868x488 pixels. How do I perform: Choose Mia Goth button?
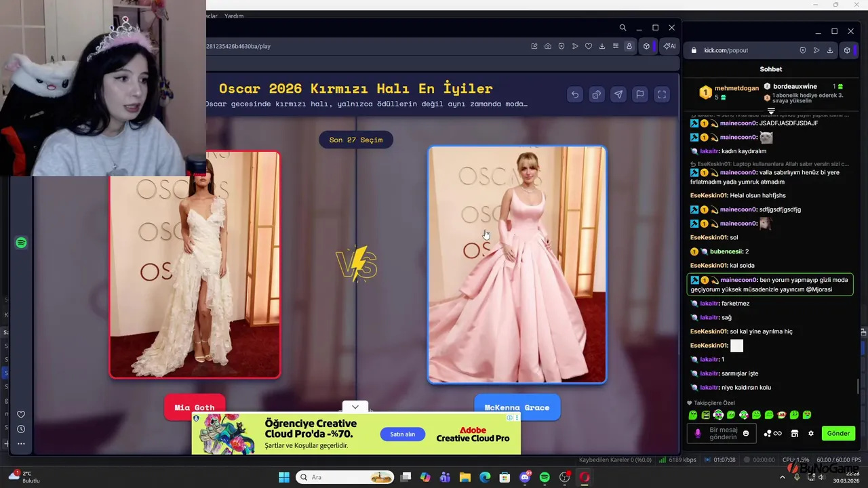tap(195, 407)
